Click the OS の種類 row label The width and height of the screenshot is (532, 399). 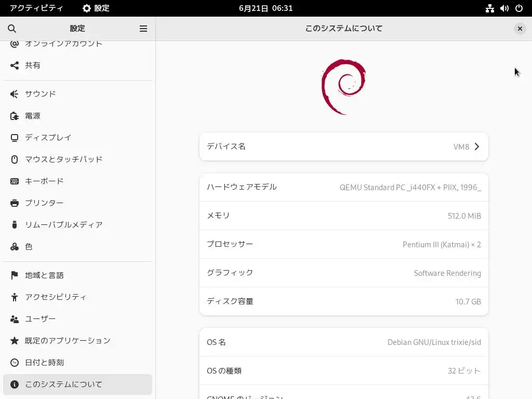(224, 370)
